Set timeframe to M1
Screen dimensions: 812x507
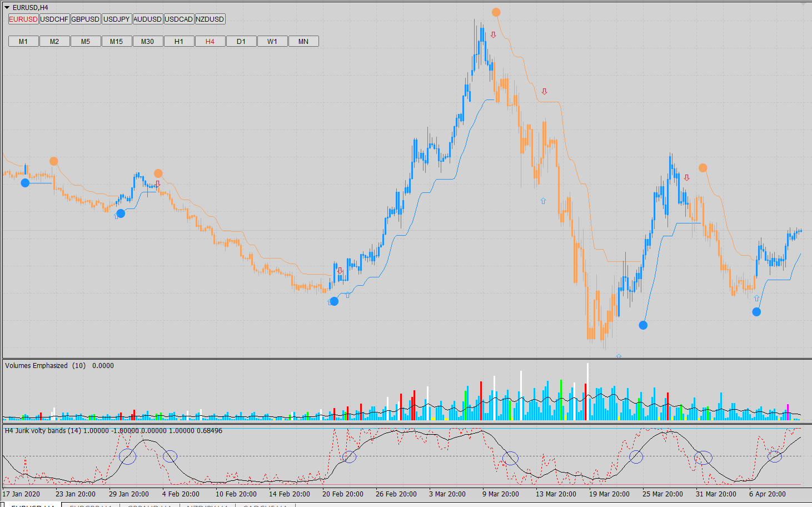(x=23, y=41)
